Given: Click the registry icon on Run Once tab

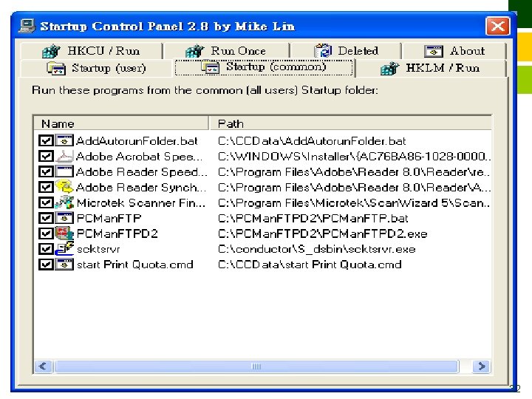Looking at the screenshot, I should click(195, 51).
